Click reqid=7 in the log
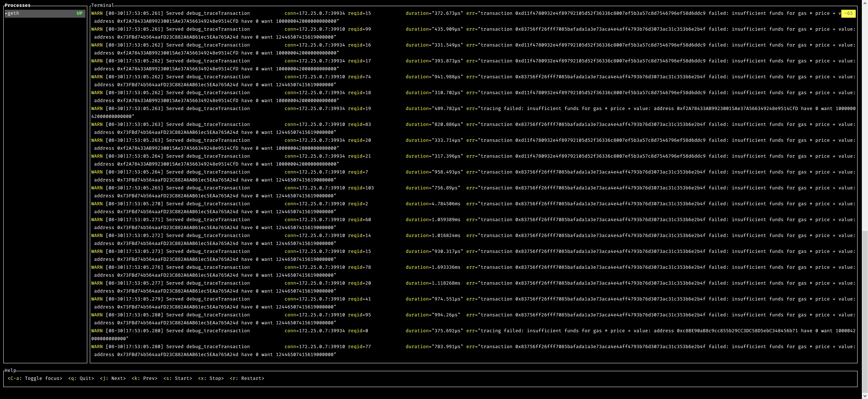Image resolution: width=868 pixels, height=399 pixels. click(x=358, y=172)
